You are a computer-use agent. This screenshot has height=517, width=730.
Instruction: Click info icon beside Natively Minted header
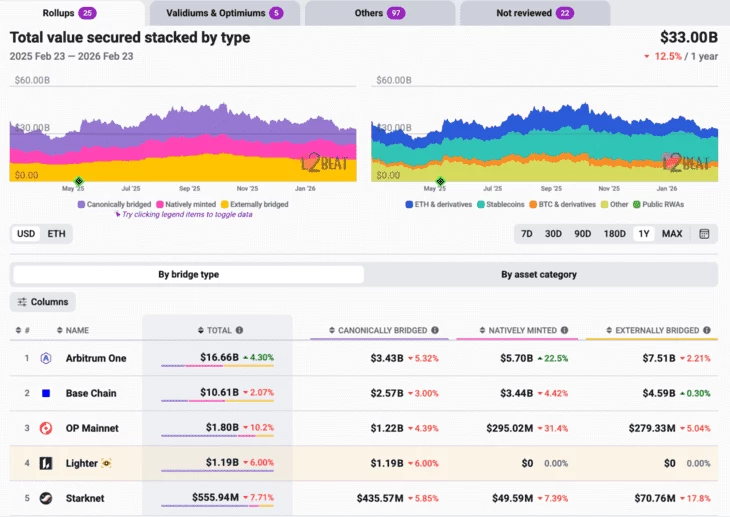coord(565,330)
